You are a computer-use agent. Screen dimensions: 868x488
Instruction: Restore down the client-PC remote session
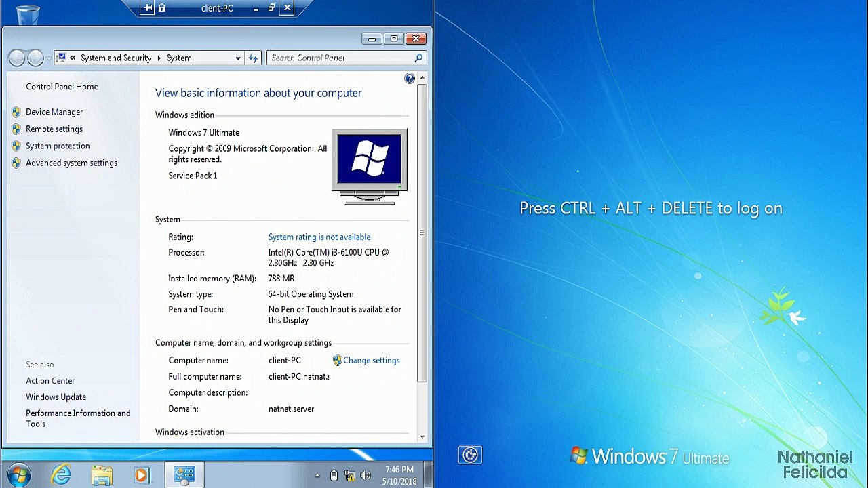click(271, 8)
